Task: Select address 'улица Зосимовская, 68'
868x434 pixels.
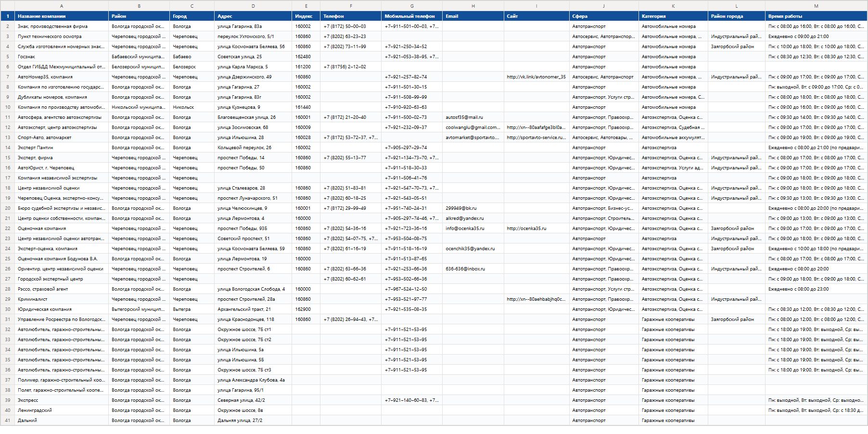Action: click(253, 128)
